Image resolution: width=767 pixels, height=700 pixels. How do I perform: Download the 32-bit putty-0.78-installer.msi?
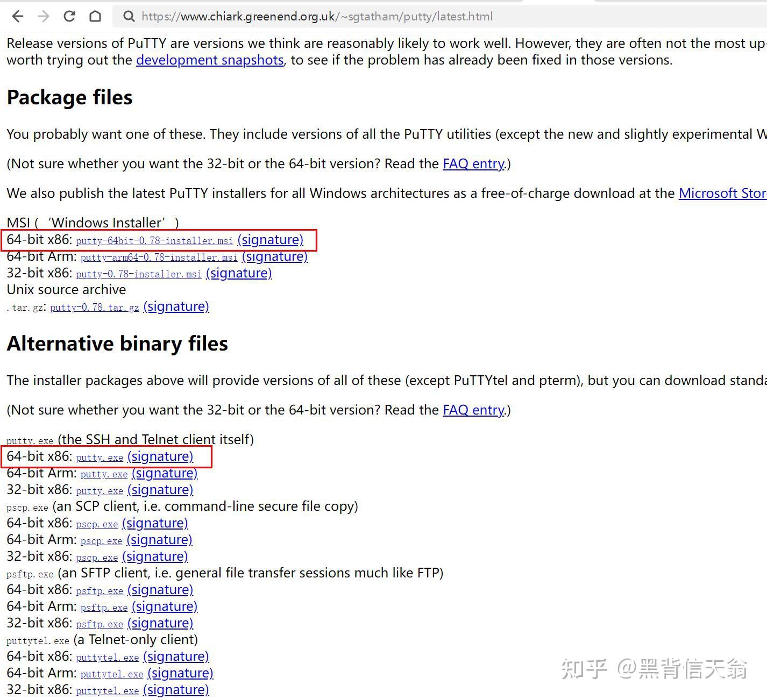(139, 274)
